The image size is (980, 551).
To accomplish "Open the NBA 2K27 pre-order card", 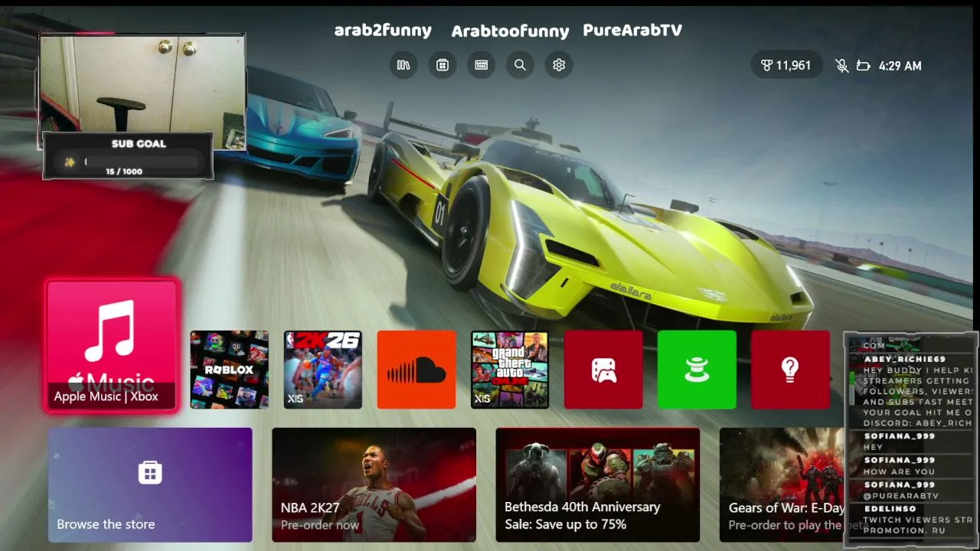I will click(x=374, y=485).
